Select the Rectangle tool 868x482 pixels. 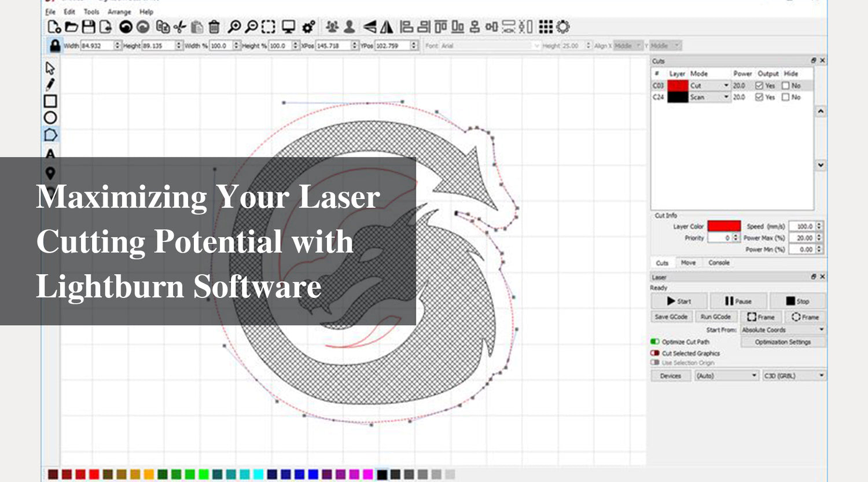coord(51,100)
